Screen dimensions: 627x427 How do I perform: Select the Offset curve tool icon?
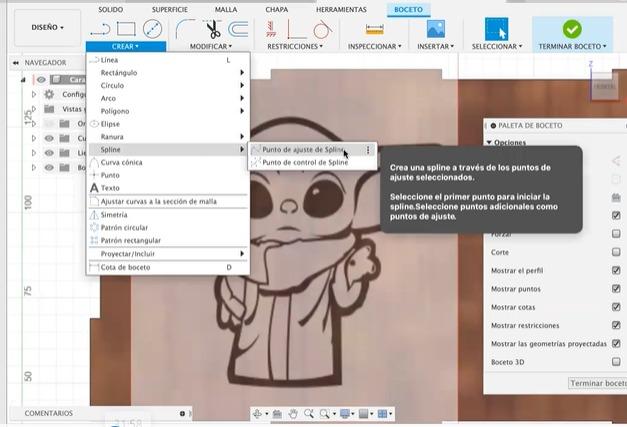[238, 29]
